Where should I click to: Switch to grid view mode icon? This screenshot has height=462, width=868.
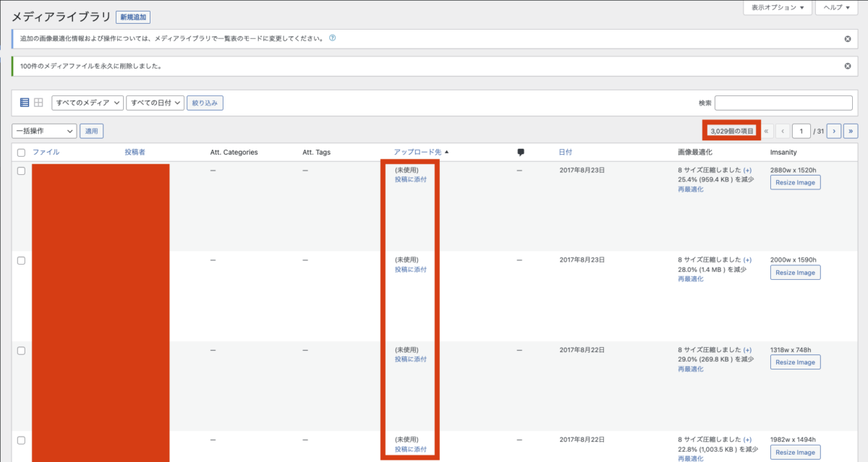point(39,103)
